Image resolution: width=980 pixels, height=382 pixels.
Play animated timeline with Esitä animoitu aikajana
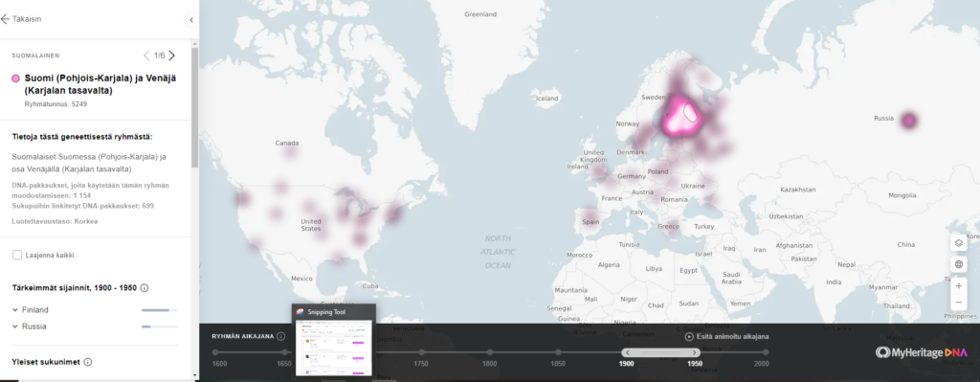(727, 336)
